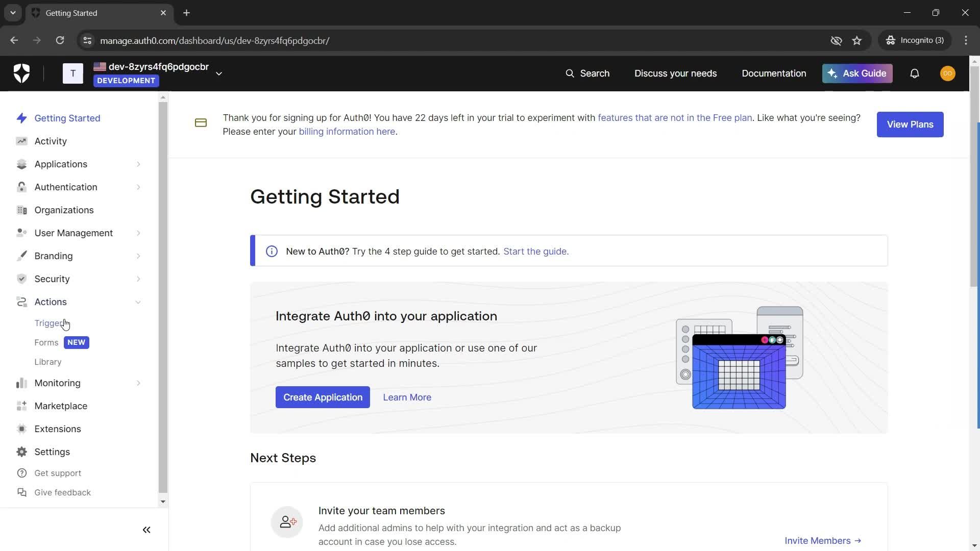Viewport: 980px width, 551px height.
Task: Click the Settings gear icon
Action: (x=21, y=452)
